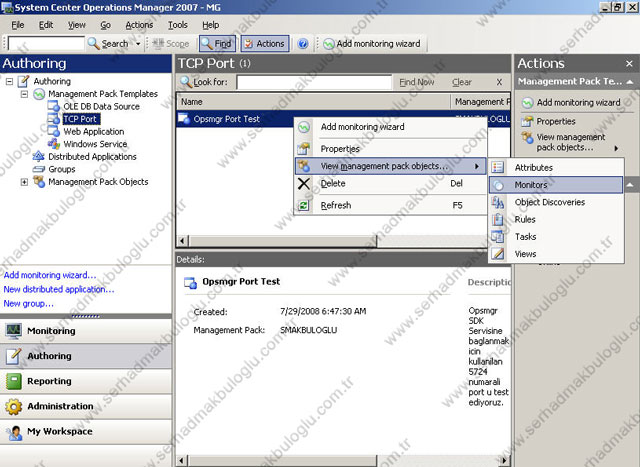Click the Delete X icon in context menu
The width and height of the screenshot is (640, 467).
[x=304, y=184]
